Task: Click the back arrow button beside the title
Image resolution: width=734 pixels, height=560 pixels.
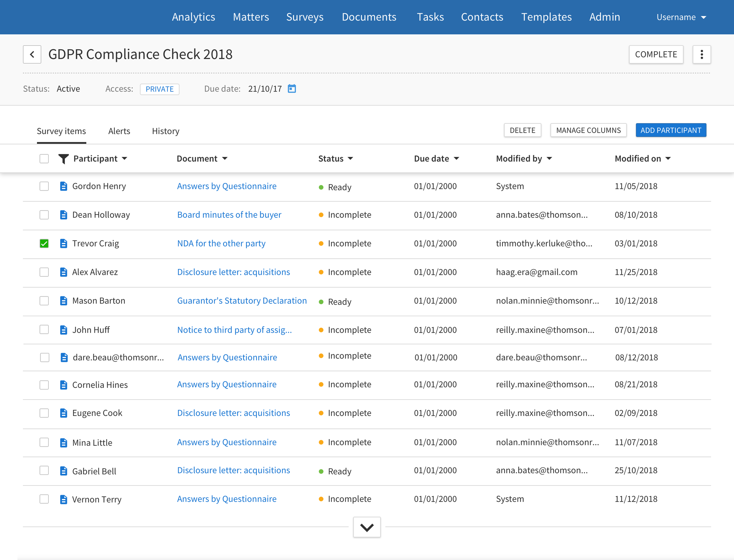Action: tap(32, 54)
